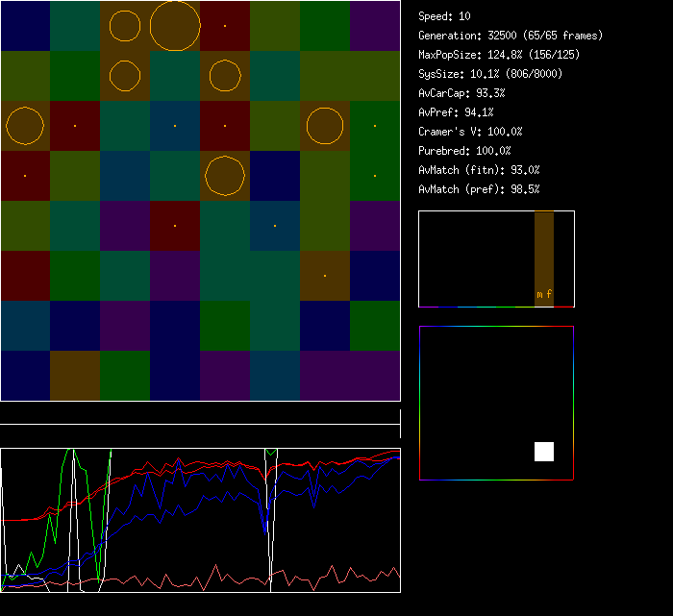
Task: Click the dot in the top row's dark red cell
Action: pos(225,26)
